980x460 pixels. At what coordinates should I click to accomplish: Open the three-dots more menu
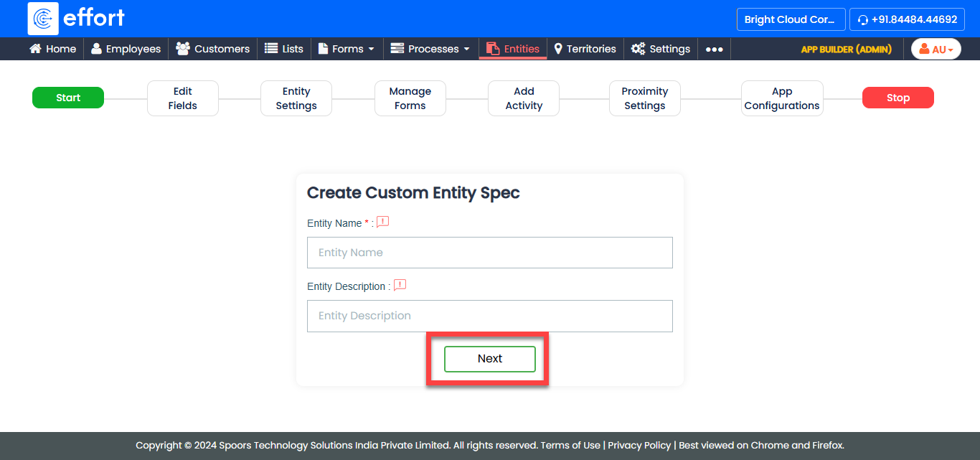click(714, 50)
